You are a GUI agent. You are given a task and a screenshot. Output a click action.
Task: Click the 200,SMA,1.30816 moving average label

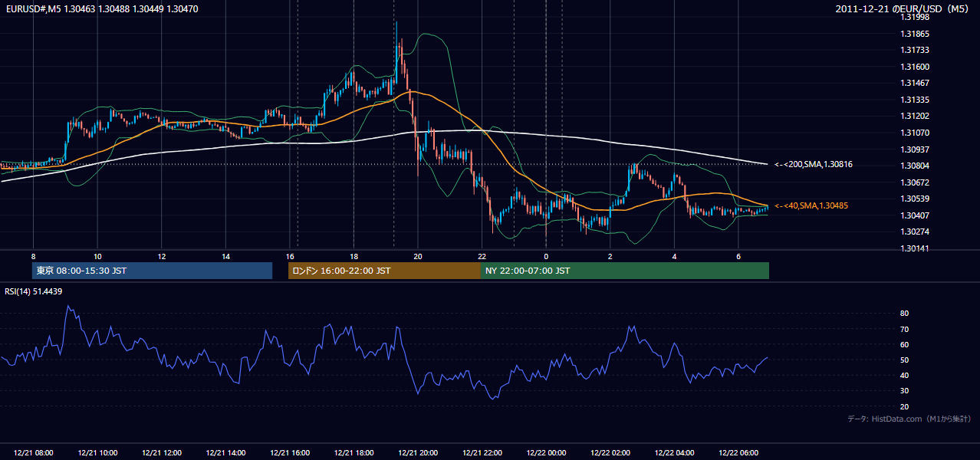point(814,164)
